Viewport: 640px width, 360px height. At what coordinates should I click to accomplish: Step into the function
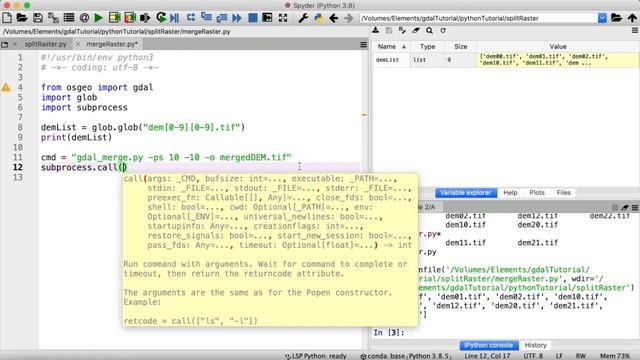point(207,18)
